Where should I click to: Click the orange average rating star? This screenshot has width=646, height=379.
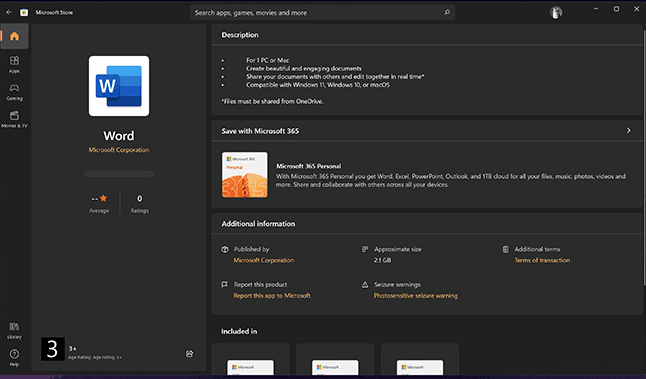click(103, 198)
